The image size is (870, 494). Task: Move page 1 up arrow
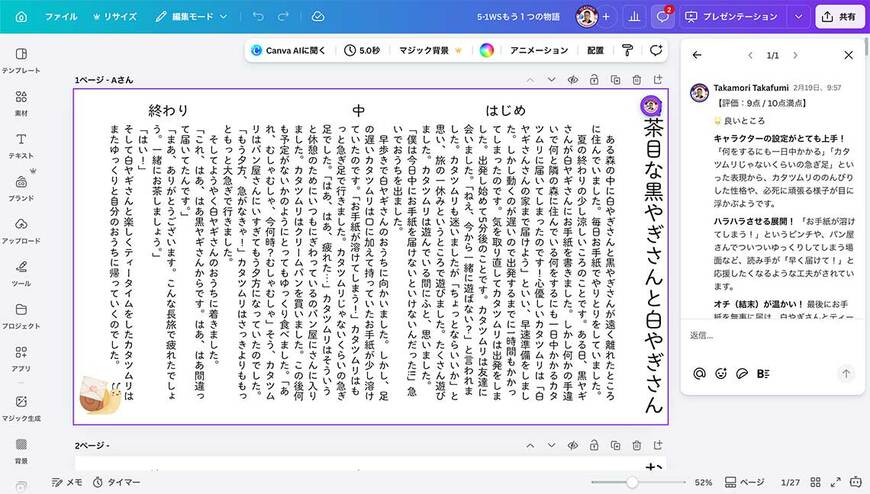pos(530,80)
